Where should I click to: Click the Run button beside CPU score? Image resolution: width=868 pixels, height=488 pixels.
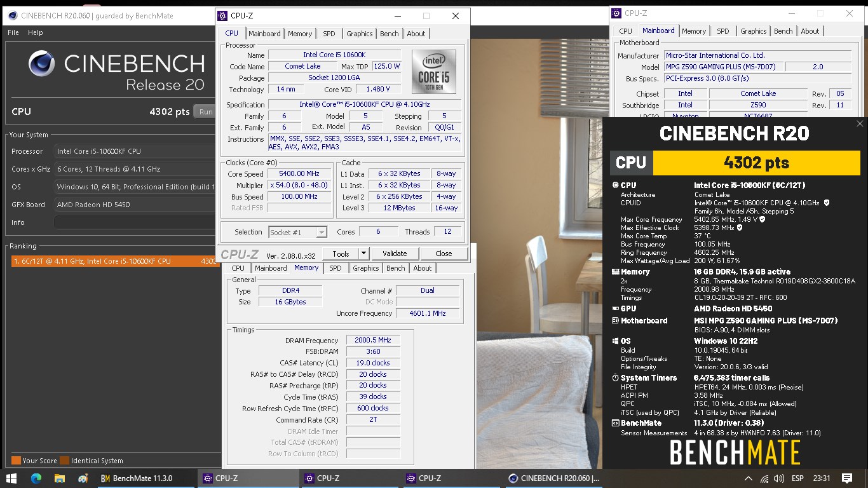click(205, 112)
